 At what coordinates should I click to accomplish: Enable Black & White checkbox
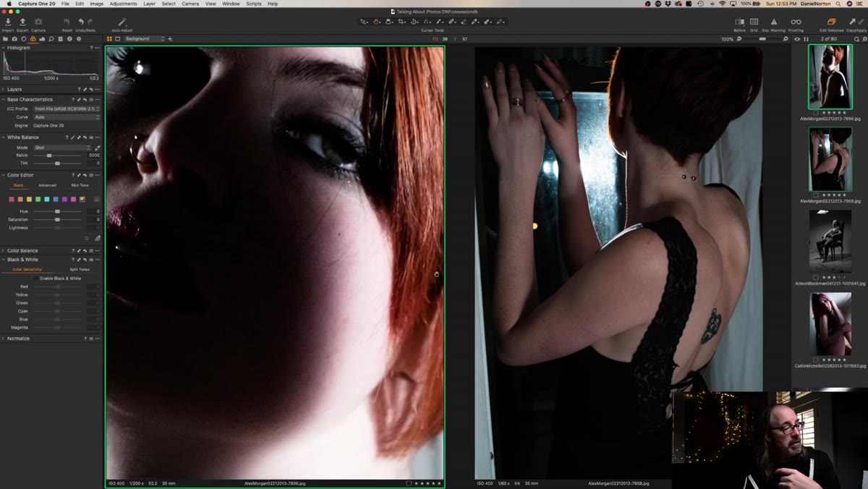pyautogui.click(x=36, y=278)
